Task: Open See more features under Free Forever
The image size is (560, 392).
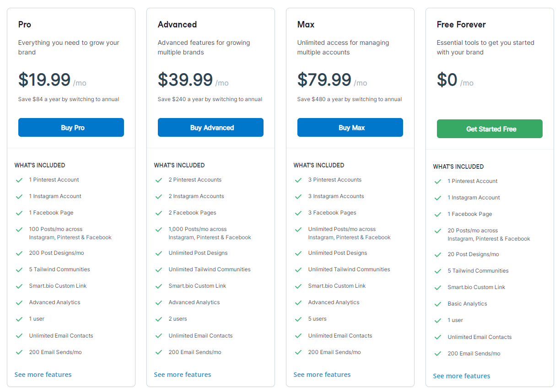Action: (x=462, y=376)
